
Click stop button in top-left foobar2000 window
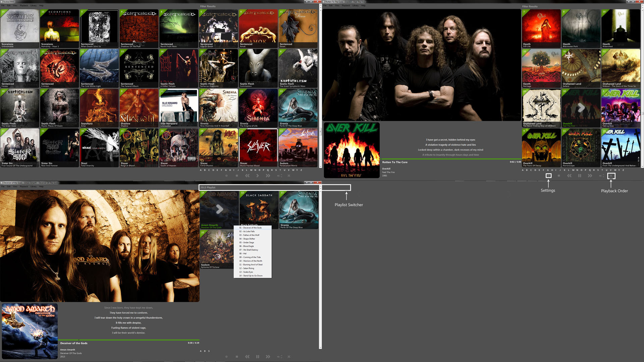[x=237, y=176]
